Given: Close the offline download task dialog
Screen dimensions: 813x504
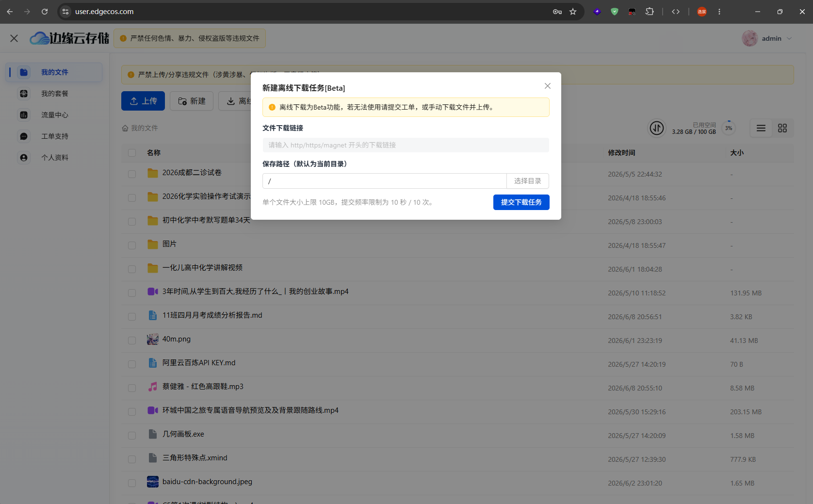Looking at the screenshot, I should click(x=547, y=86).
